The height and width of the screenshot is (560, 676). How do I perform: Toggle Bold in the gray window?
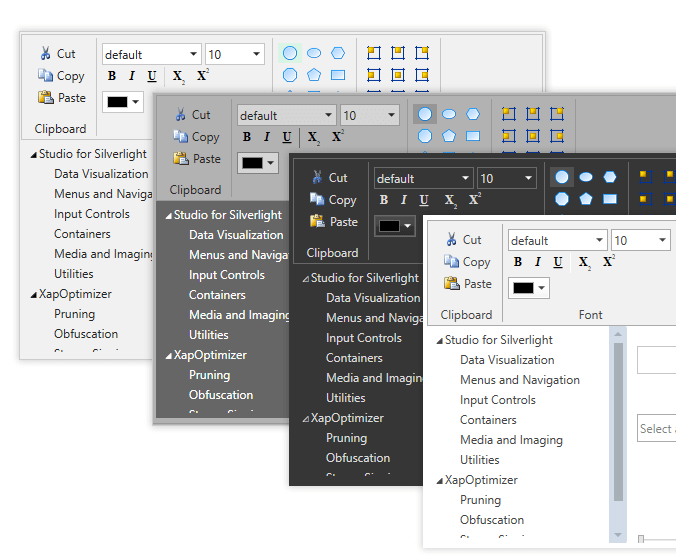pos(247,137)
